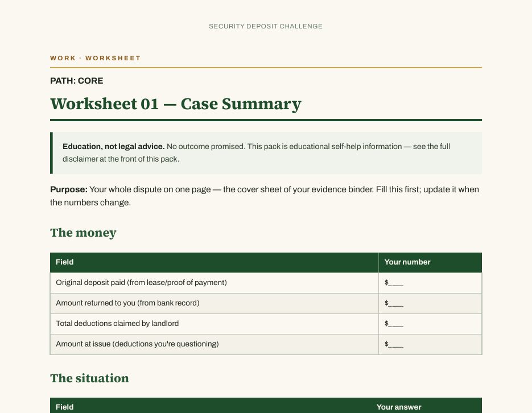This screenshot has width=532, height=413.
Task: Click the 'Worksheet 01 — Case Summary' title
Action: [176, 104]
